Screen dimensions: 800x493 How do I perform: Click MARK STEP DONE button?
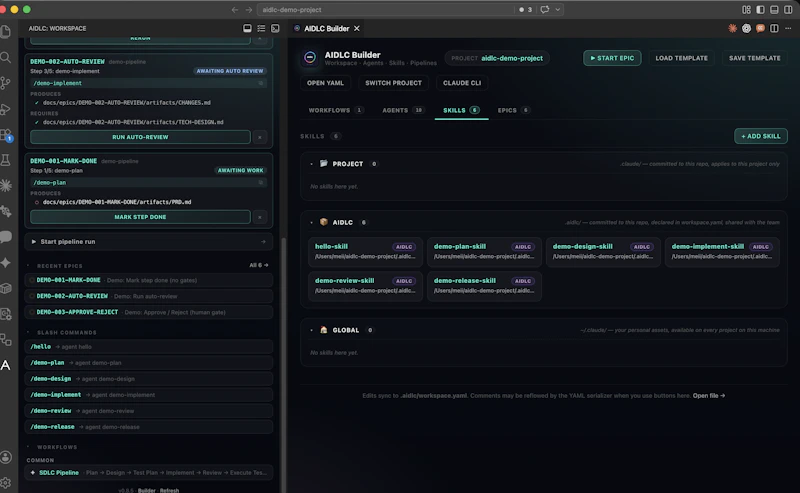[x=140, y=217]
